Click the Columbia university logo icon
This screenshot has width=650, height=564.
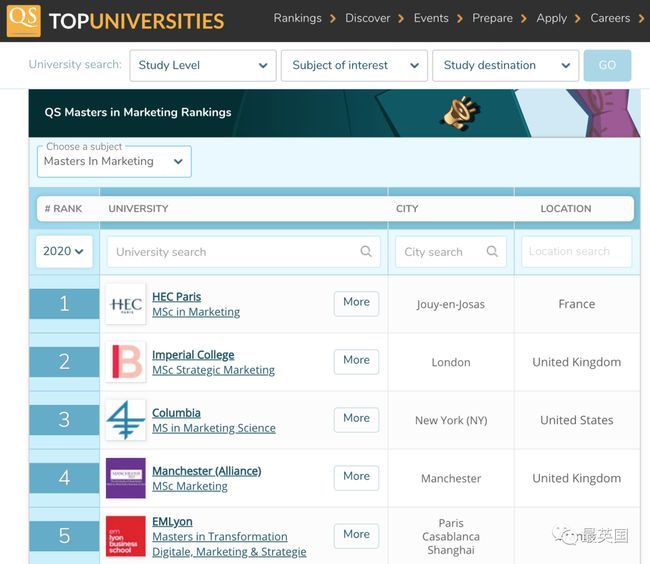coord(125,420)
